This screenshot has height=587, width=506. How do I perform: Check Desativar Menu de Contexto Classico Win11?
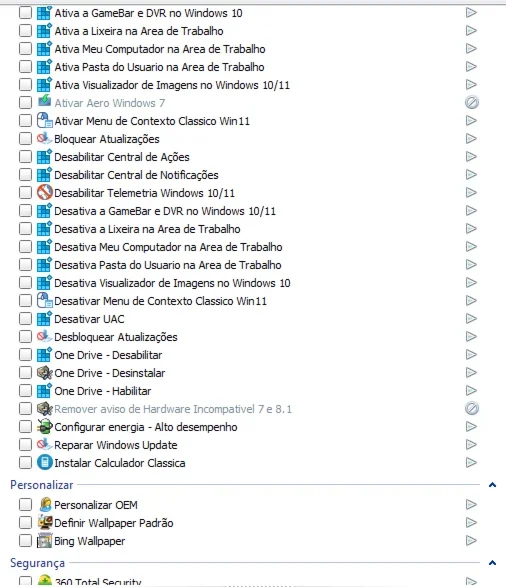25,301
